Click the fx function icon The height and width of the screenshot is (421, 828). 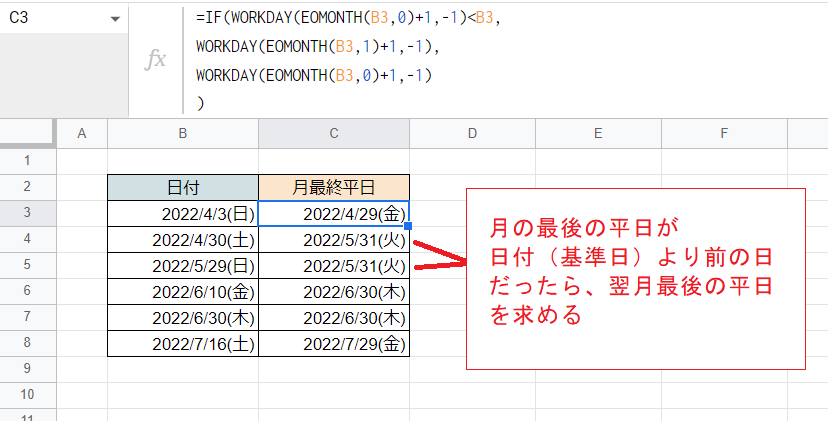[155, 59]
